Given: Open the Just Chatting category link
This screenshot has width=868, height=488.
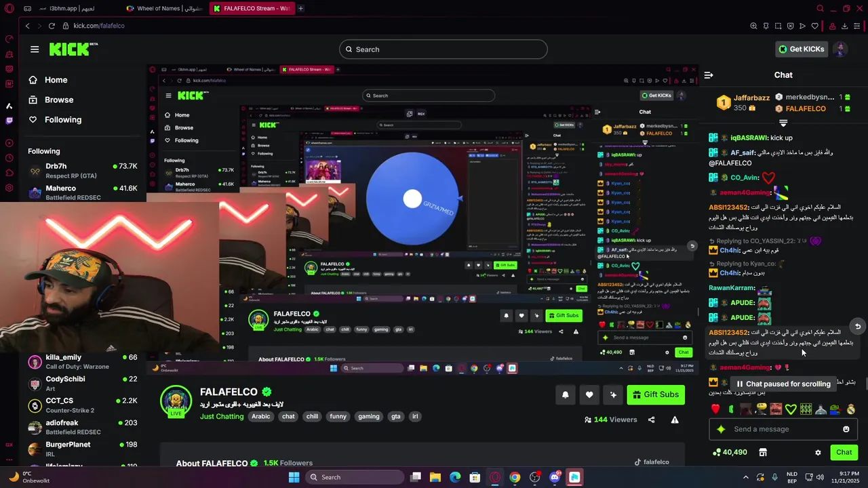Looking at the screenshot, I should coord(222,416).
